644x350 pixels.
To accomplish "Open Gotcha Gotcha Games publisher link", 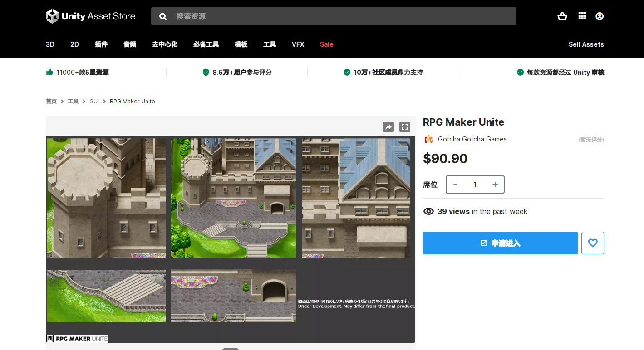I will pos(472,139).
